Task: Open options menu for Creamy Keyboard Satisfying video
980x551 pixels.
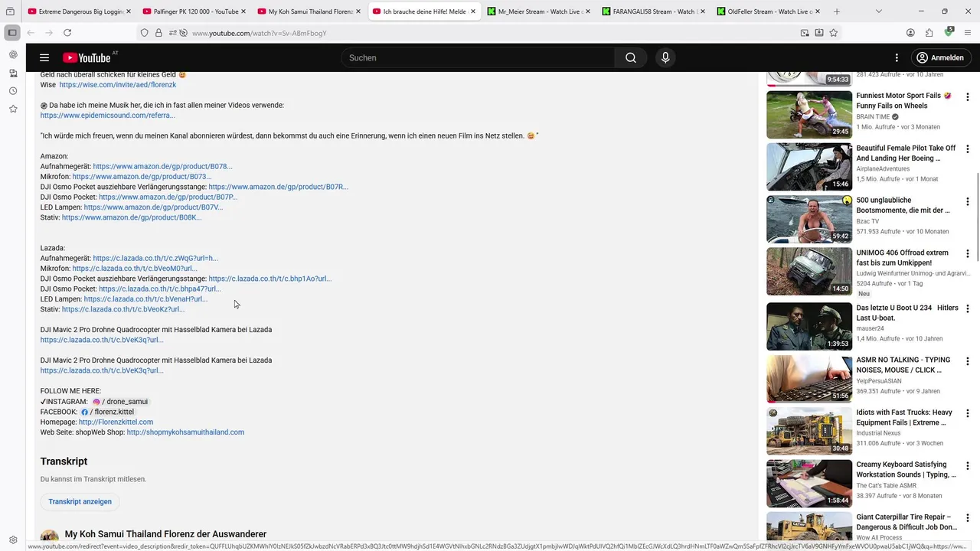Action: [968, 465]
